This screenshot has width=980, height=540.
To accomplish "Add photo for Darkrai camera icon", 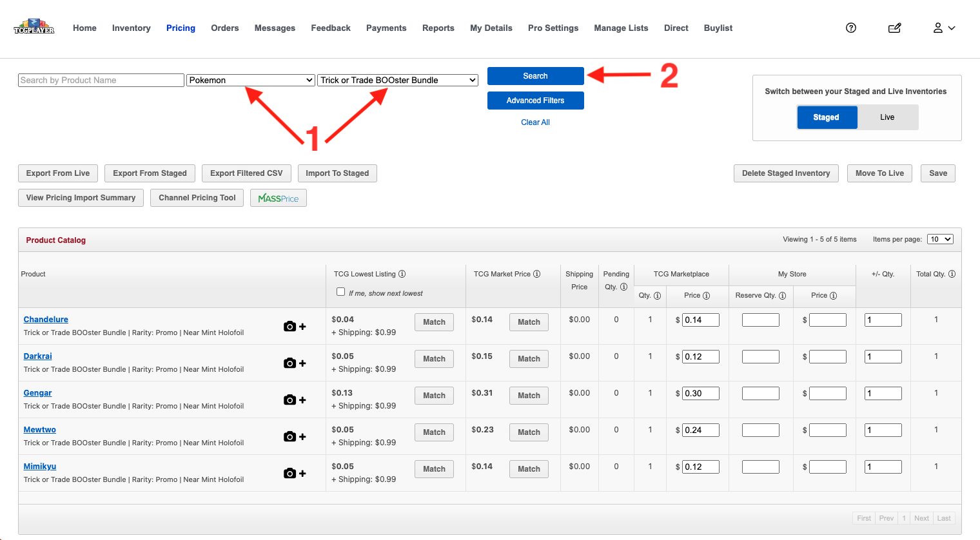I will point(295,363).
